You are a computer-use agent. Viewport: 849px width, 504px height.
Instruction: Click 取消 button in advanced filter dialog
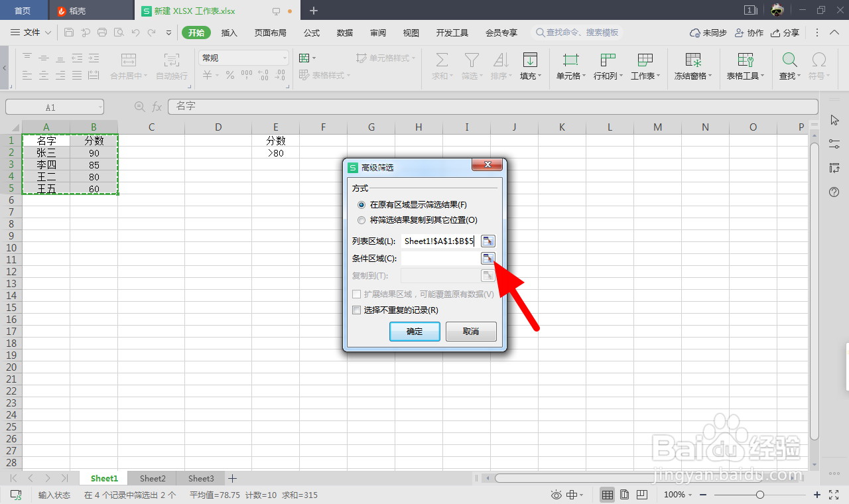[x=471, y=332]
